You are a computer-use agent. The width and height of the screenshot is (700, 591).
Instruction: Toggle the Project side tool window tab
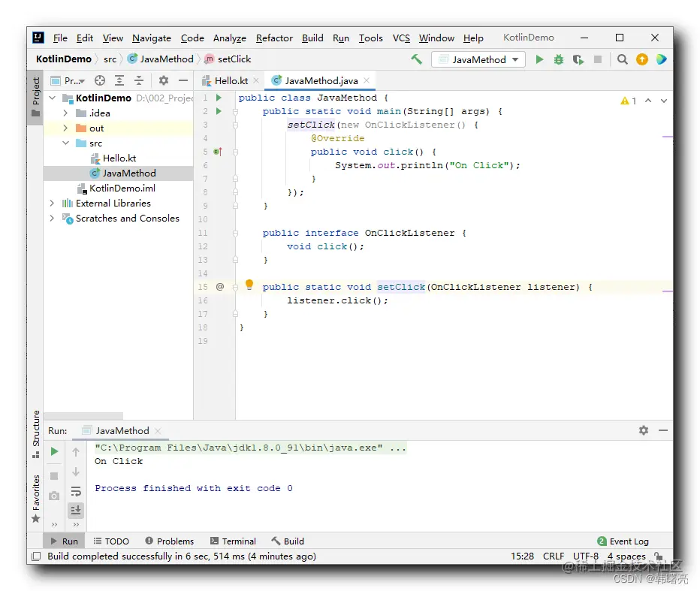pyautogui.click(x=36, y=97)
